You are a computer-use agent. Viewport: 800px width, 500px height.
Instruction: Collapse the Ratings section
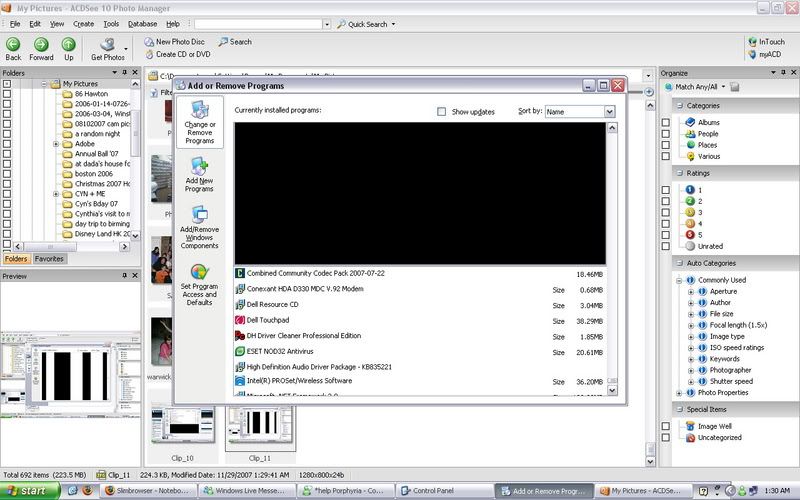pos(680,173)
